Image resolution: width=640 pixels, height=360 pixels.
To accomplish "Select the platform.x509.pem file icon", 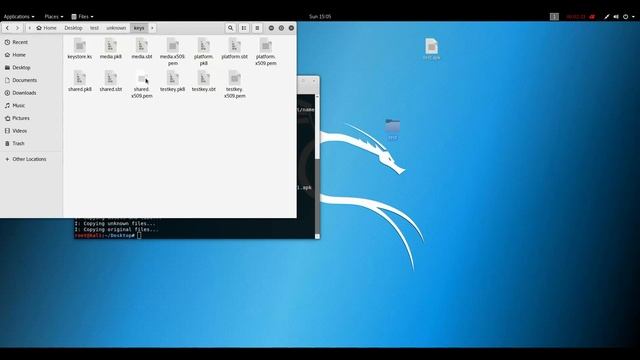I will [x=266, y=46].
